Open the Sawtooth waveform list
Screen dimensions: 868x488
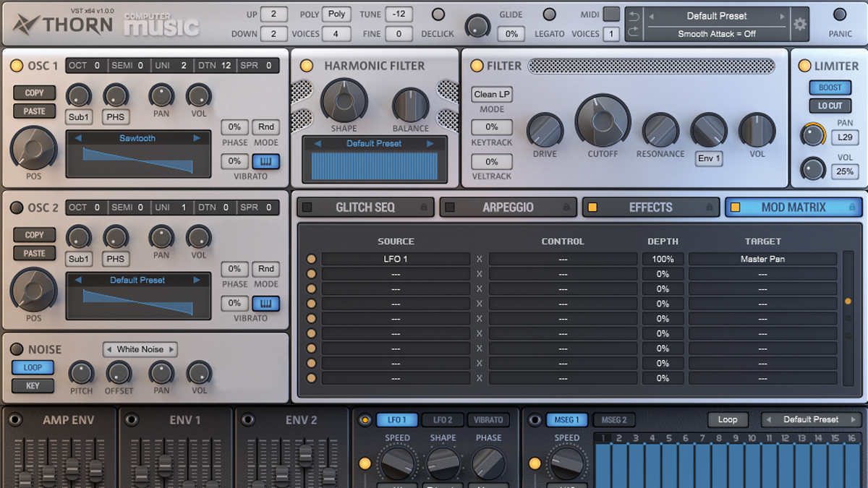point(137,138)
